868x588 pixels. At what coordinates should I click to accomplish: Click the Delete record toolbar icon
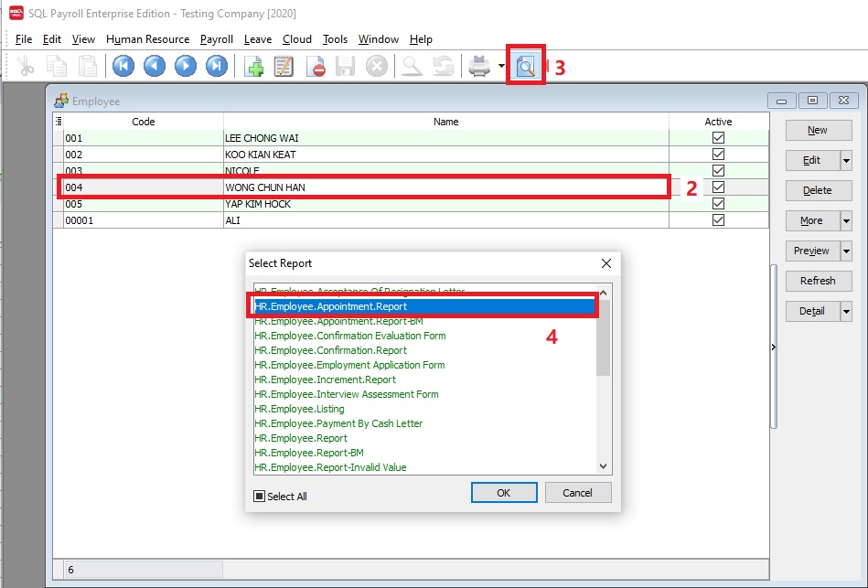(x=316, y=66)
